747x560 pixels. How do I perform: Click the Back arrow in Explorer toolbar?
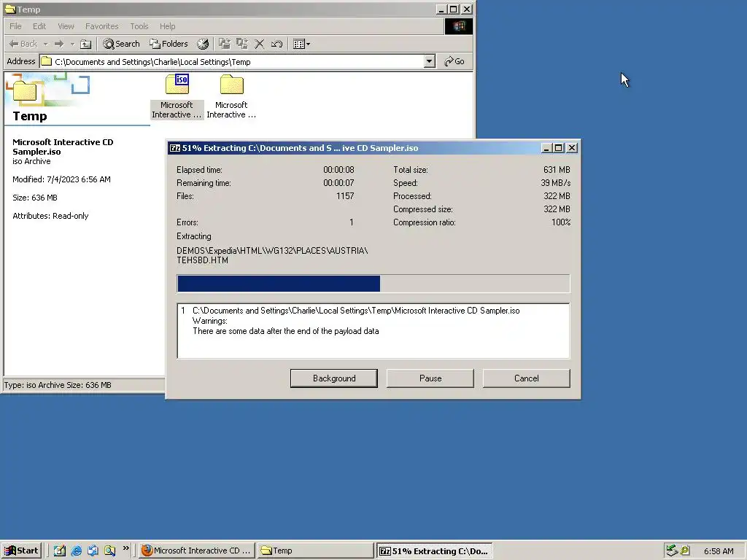click(23, 44)
